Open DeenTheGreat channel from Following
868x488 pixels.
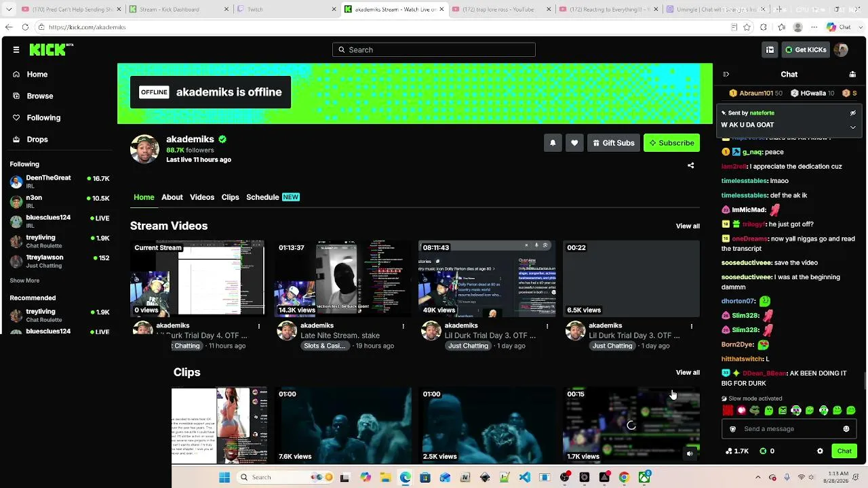(60, 181)
